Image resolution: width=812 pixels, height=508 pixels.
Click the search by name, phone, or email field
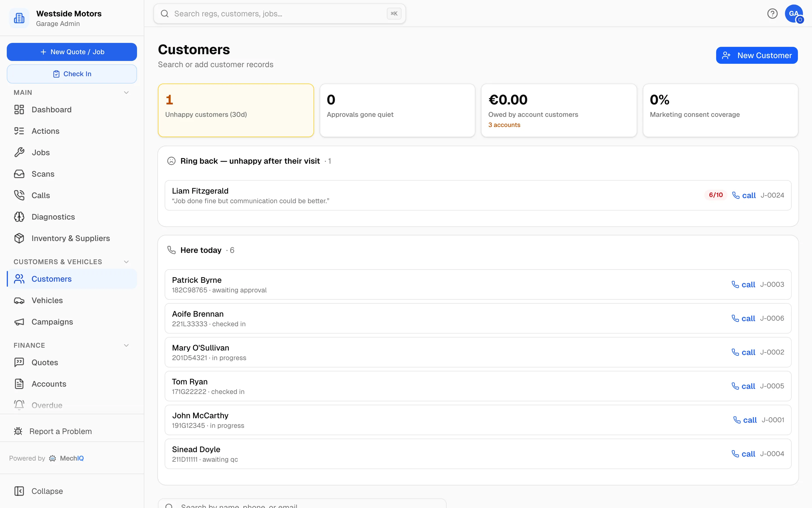[x=302, y=503]
